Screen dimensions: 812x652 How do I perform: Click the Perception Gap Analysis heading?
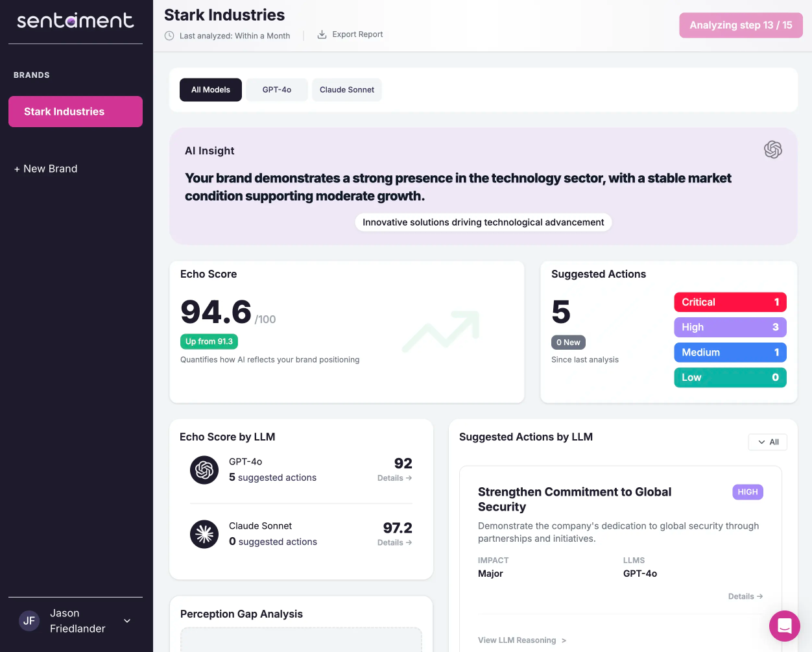coord(241,614)
